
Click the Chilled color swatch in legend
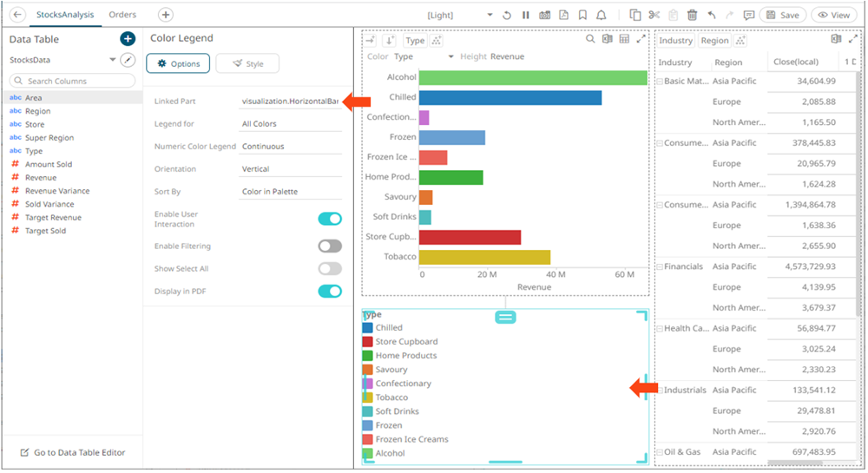367,328
